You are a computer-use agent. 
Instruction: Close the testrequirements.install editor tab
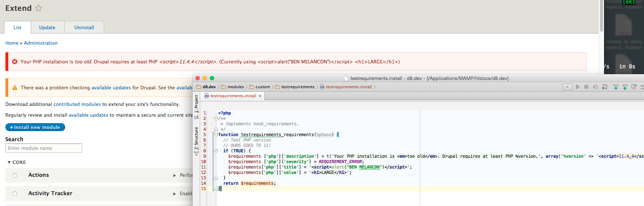point(260,96)
